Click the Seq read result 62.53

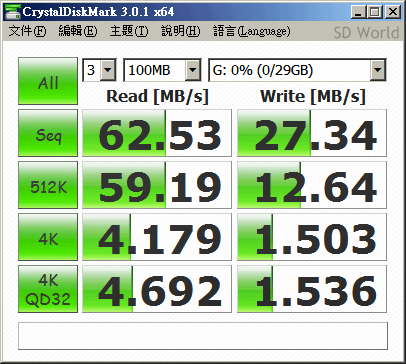click(x=157, y=133)
